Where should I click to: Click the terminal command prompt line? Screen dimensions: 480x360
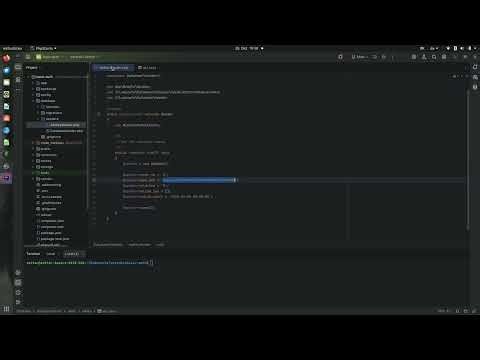tap(89, 263)
